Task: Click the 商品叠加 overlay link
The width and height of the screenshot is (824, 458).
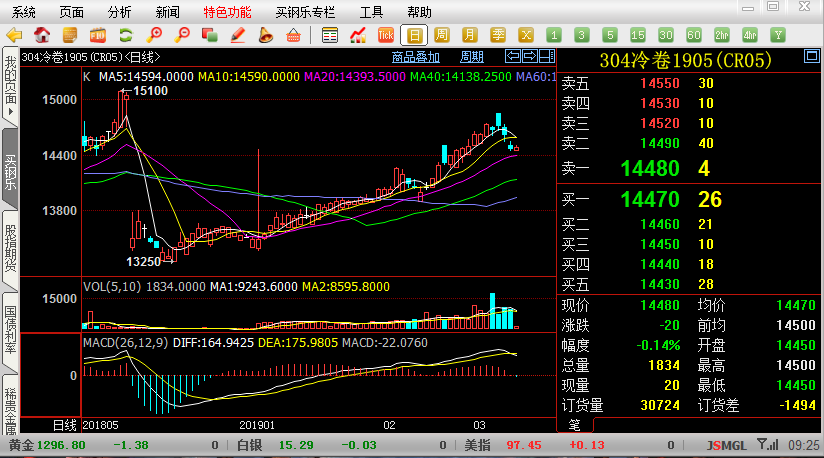Action: [x=415, y=57]
